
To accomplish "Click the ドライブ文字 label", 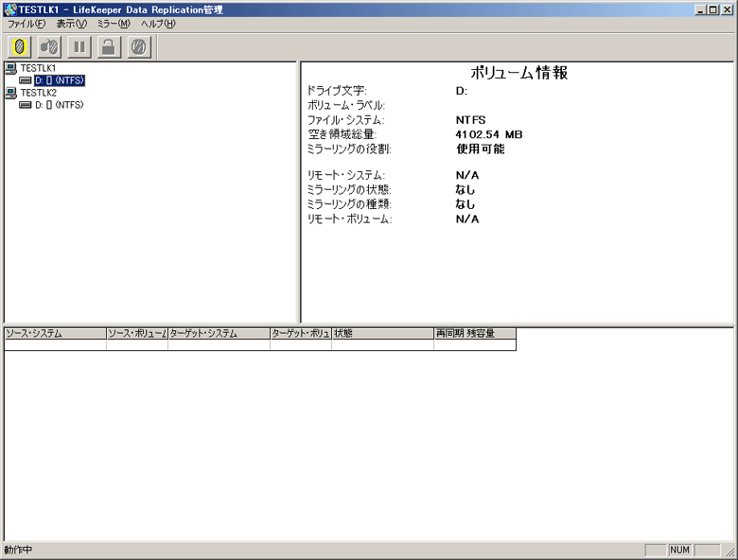I will tap(337, 91).
